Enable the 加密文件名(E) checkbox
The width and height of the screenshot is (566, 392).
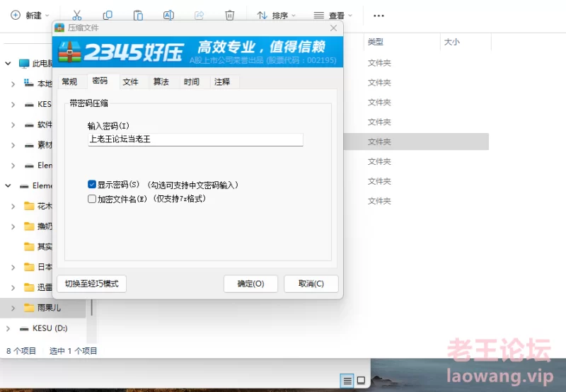click(92, 199)
